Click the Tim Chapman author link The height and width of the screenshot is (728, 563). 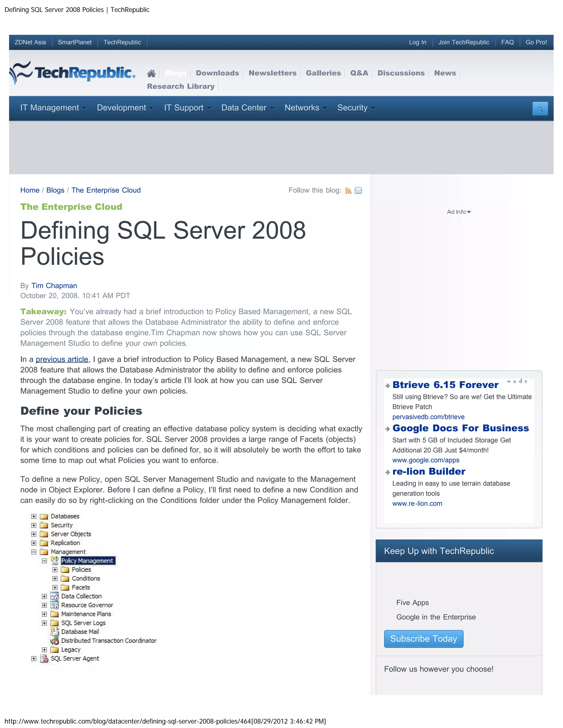(54, 286)
